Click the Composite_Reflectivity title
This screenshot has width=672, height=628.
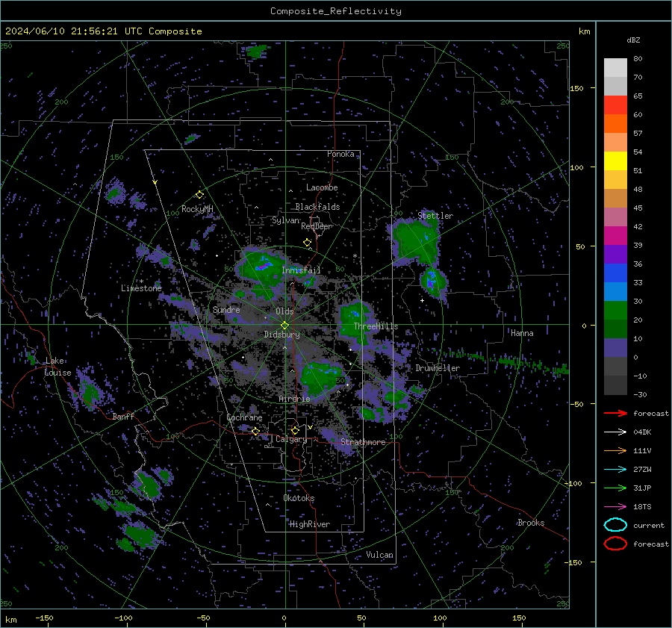(x=336, y=11)
